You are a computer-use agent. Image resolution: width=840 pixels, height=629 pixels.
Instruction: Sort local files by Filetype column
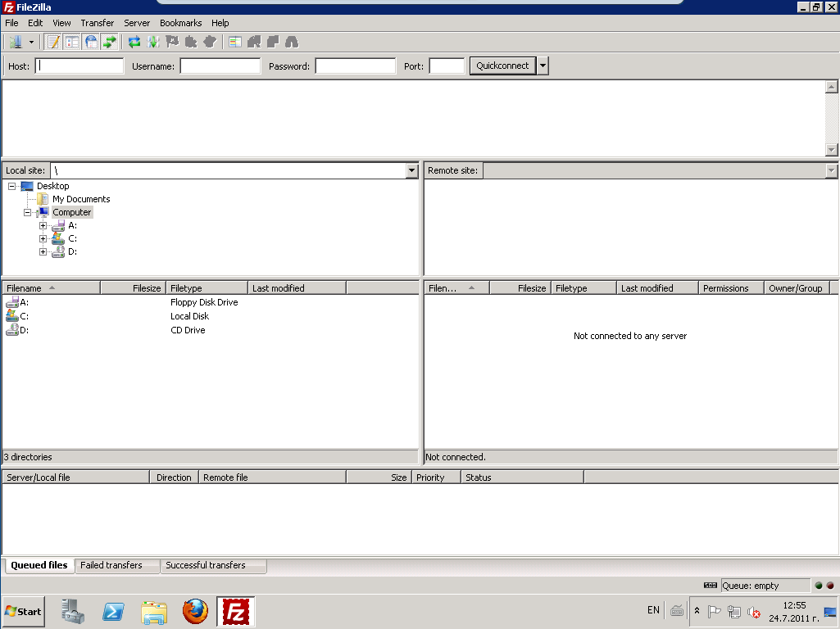207,288
